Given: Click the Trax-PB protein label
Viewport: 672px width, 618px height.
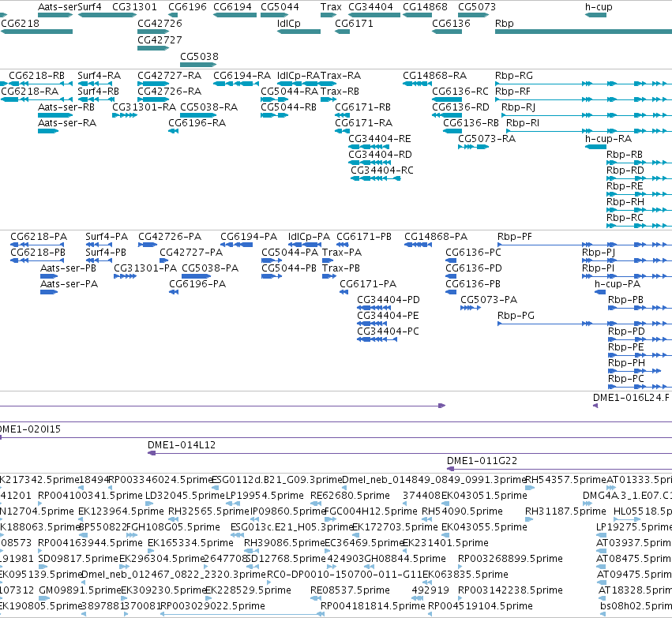Looking at the screenshot, I should coord(341,268).
